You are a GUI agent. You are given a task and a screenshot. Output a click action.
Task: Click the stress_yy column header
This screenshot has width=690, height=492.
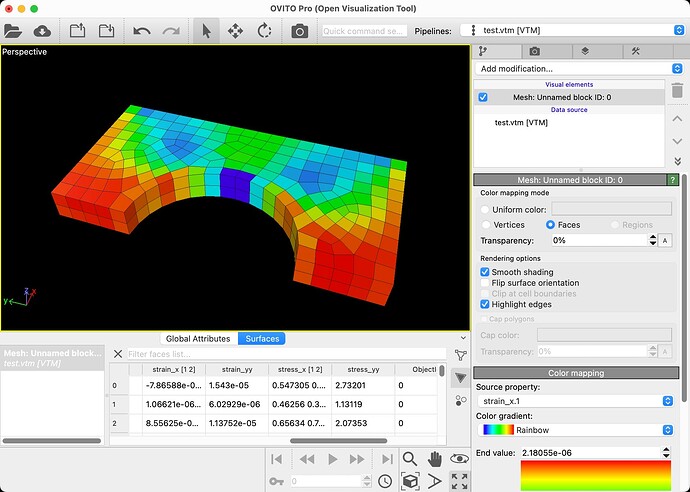[363, 370]
